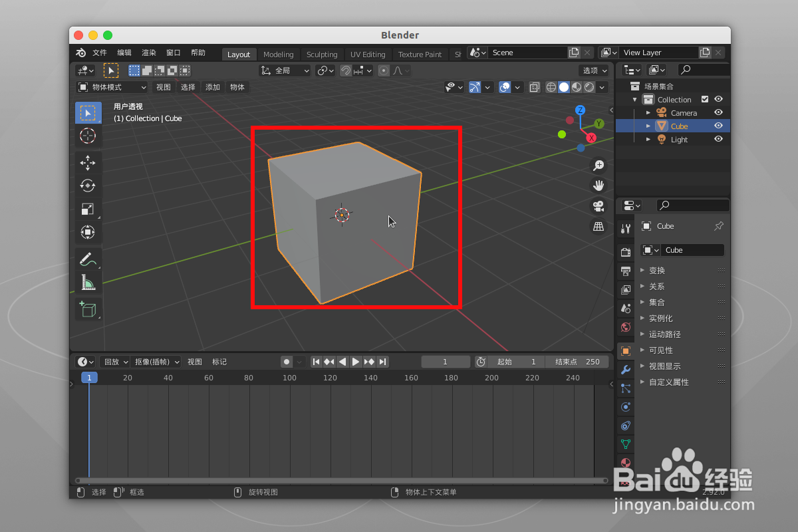Click the Blender logo menu icon
Screen dimensions: 798x532
pos(80,53)
